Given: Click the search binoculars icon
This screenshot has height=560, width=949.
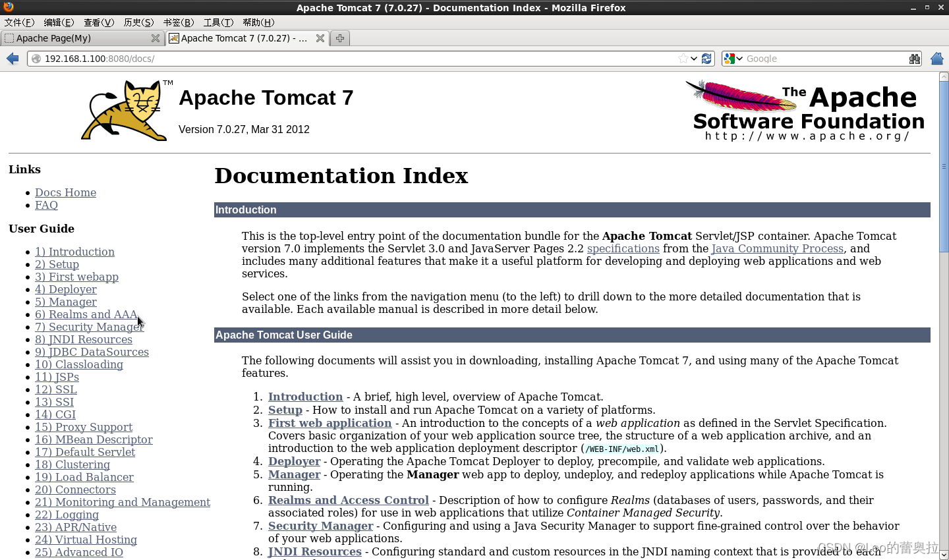Looking at the screenshot, I should point(914,59).
